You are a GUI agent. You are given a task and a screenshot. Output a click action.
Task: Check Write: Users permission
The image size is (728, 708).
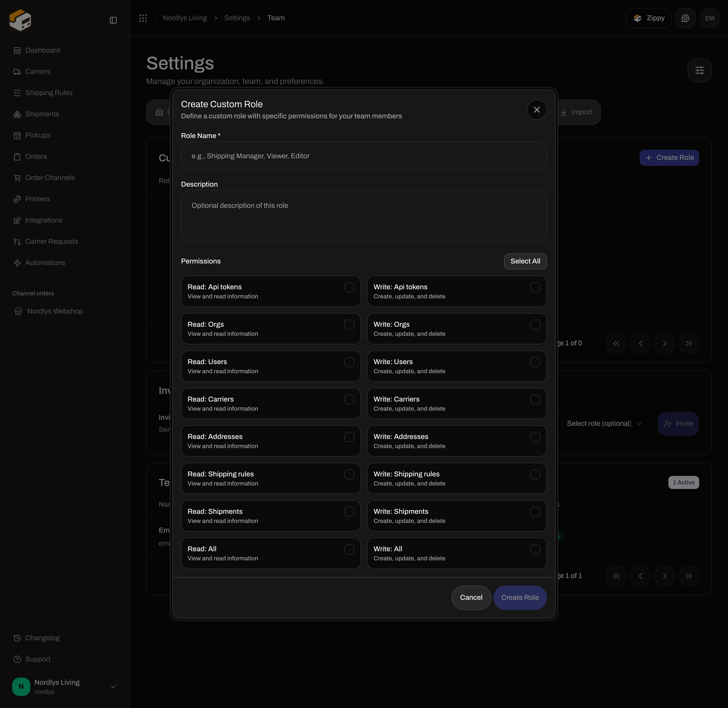tap(535, 362)
